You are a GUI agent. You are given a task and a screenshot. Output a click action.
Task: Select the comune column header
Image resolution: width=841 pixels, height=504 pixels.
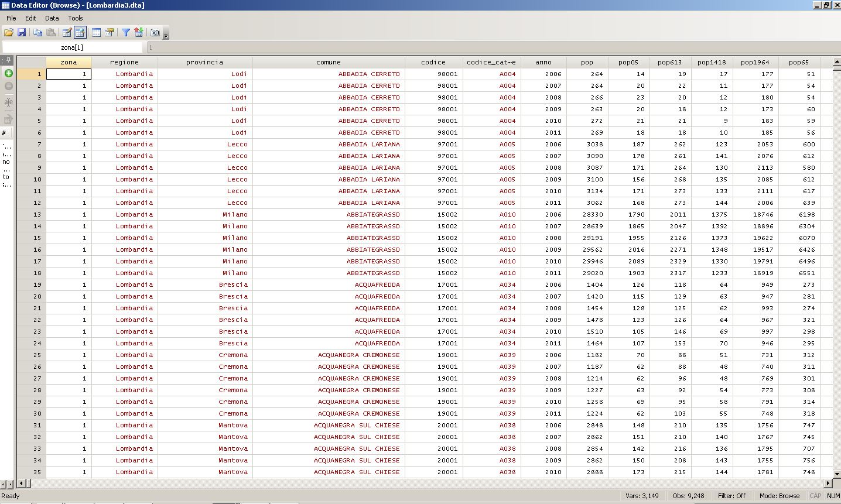328,62
